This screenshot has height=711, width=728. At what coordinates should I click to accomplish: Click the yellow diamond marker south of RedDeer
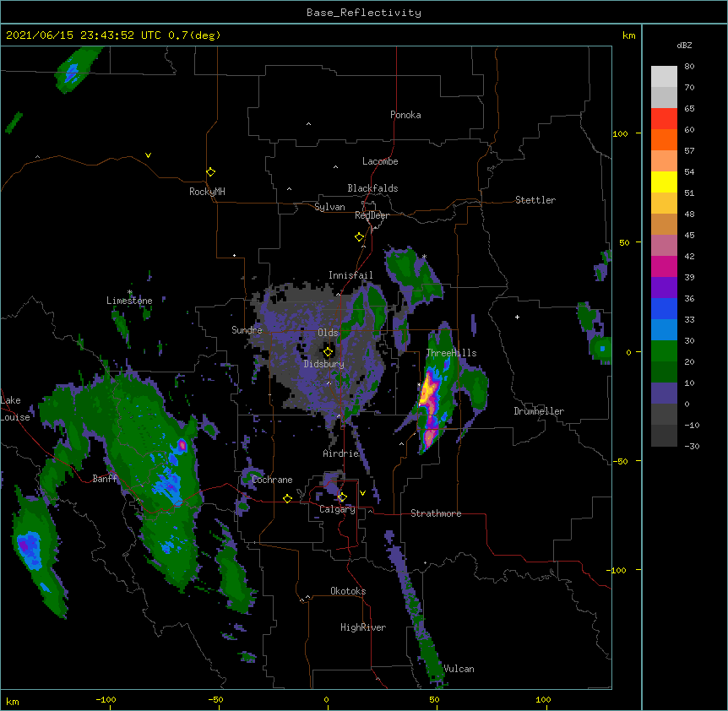coord(359,237)
